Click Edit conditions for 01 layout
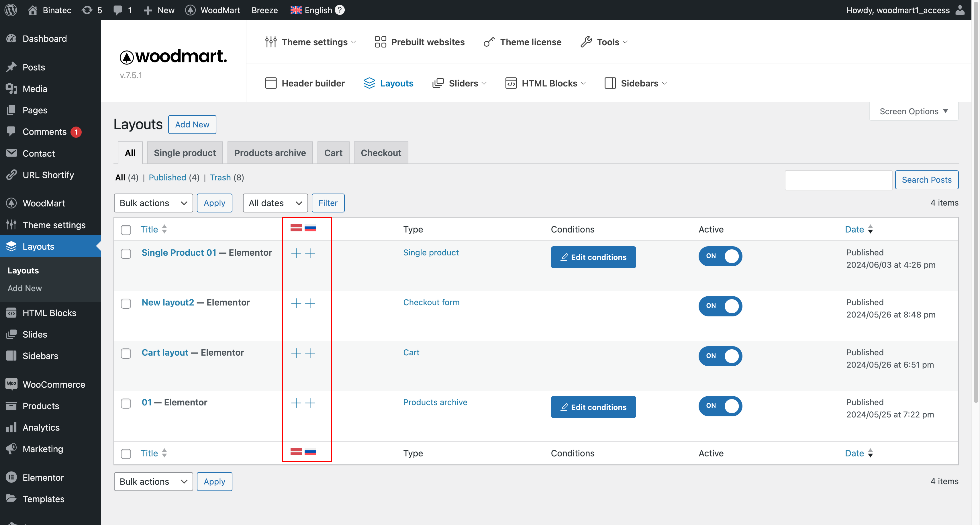The width and height of the screenshot is (980, 525). point(593,407)
